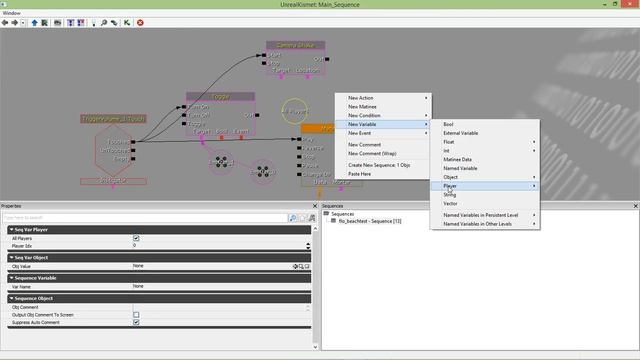Click the Properties search input field
The width and height of the screenshot is (640, 360).
tap(145, 218)
